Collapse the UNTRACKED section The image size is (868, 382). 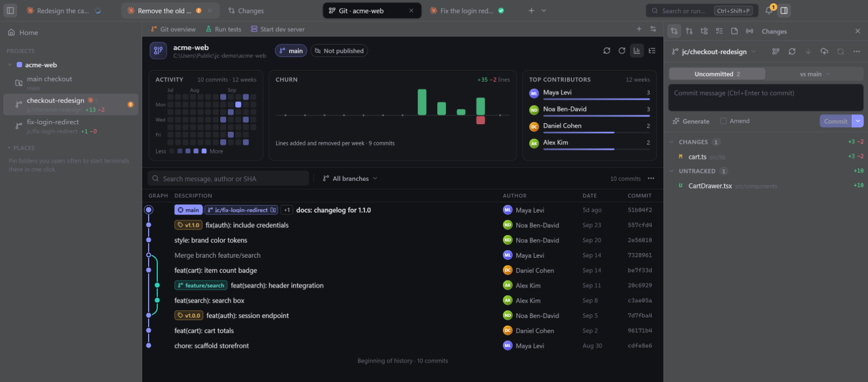pyautogui.click(x=672, y=171)
